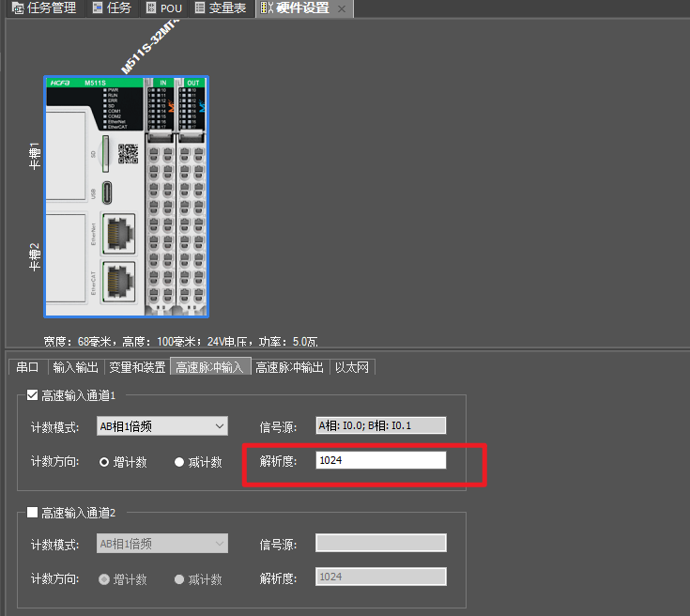Select 减计数 radio for channel 1
The height and width of the screenshot is (616, 690).
(179, 462)
